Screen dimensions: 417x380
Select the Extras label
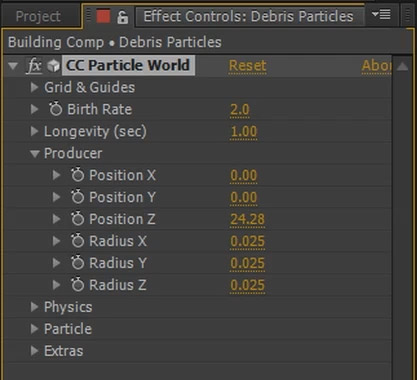64,351
